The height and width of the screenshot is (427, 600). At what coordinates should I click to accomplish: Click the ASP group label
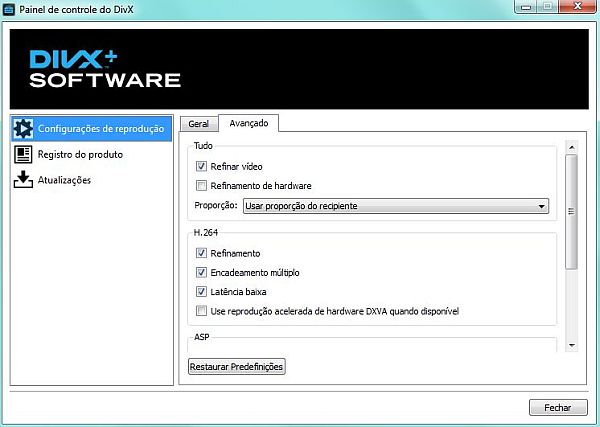point(202,337)
